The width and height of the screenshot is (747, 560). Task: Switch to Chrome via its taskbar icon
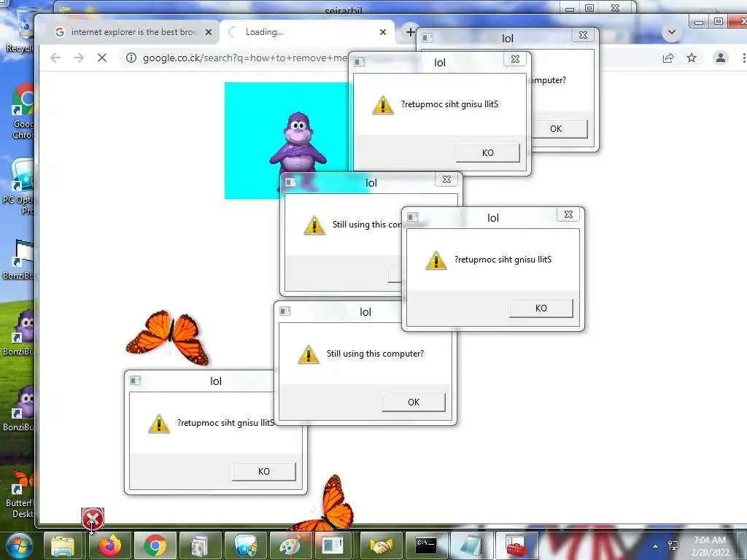(155, 545)
